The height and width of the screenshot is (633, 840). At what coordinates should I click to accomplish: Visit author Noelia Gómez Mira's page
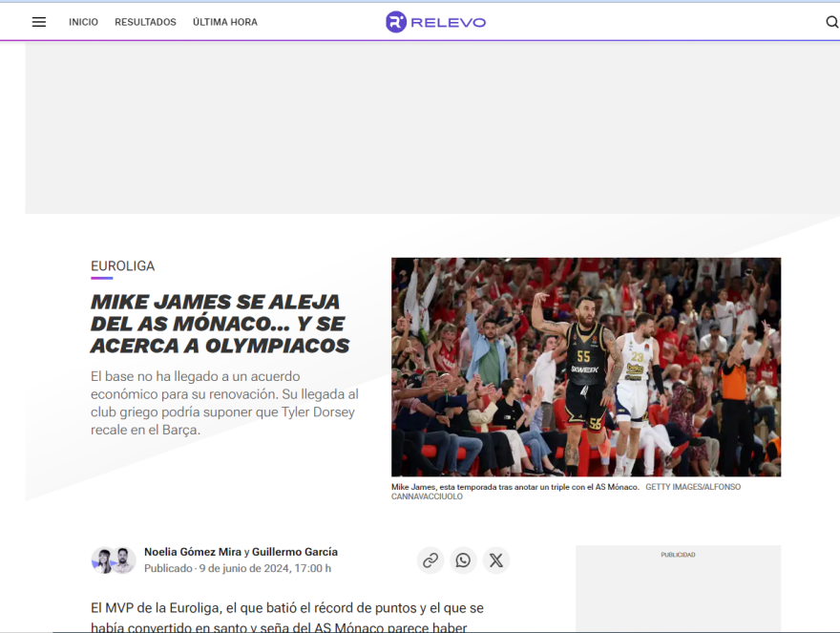point(192,552)
